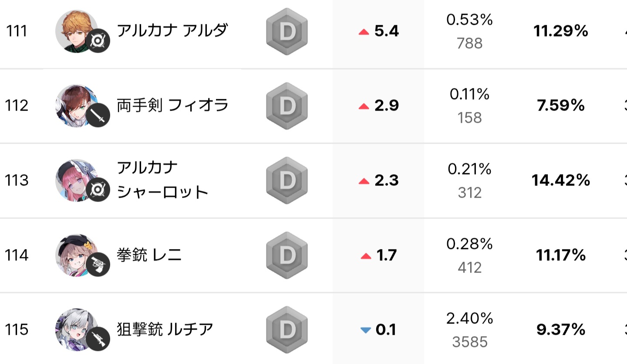Viewport: 627px width, 364px height.
Task: Open the pink-haired シャーロット portrait
Action: pyautogui.click(x=77, y=180)
